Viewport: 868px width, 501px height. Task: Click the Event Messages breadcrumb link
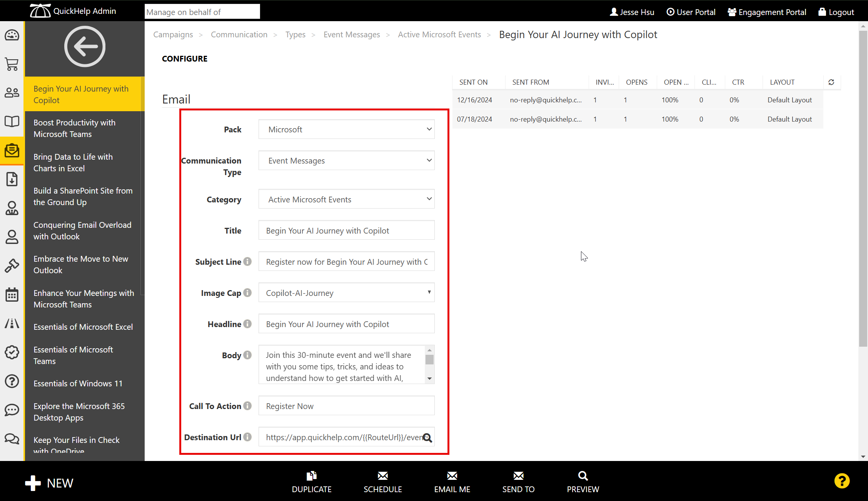[352, 35]
